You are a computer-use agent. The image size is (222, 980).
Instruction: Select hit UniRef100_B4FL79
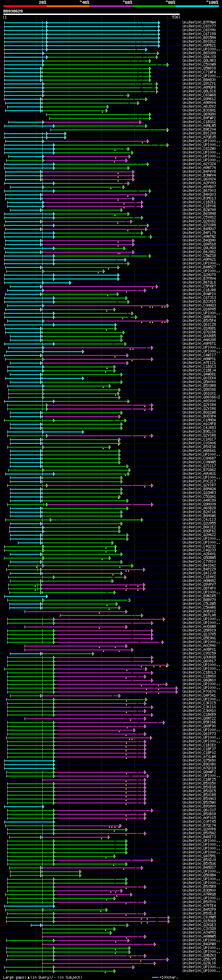click(199, 233)
